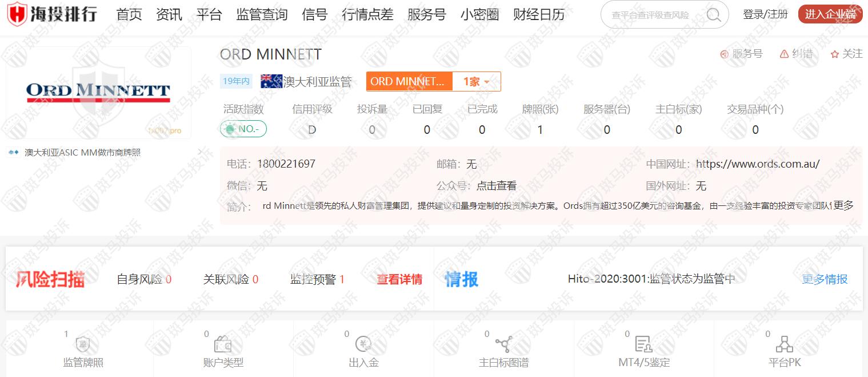This screenshot has width=868, height=377.
Task: Expand the 1家 dropdown
Action: point(476,82)
